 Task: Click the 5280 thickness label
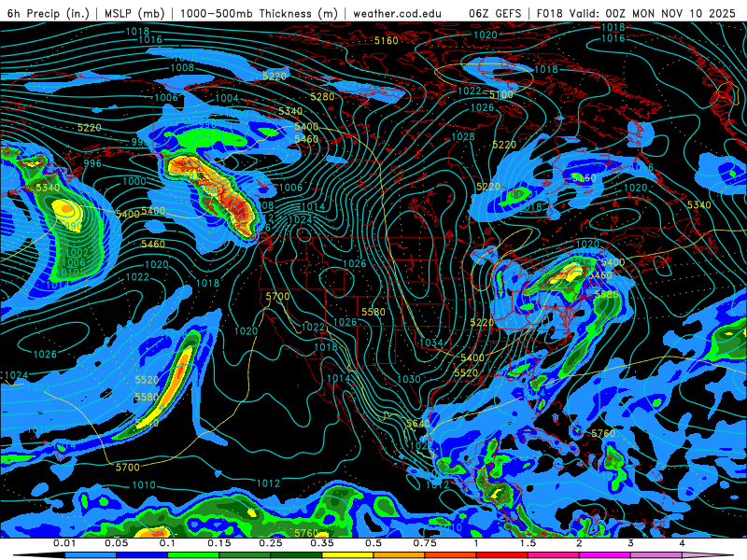pos(322,97)
